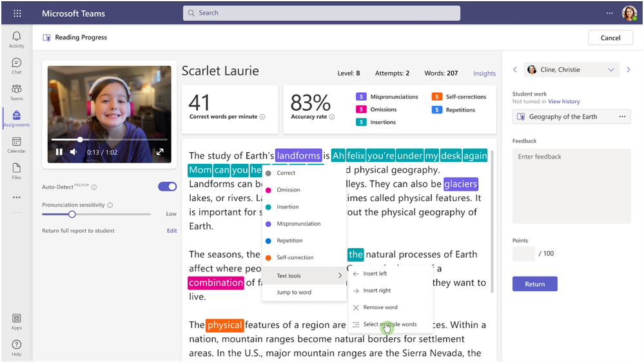Mark word as Repetition

(x=304, y=240)
